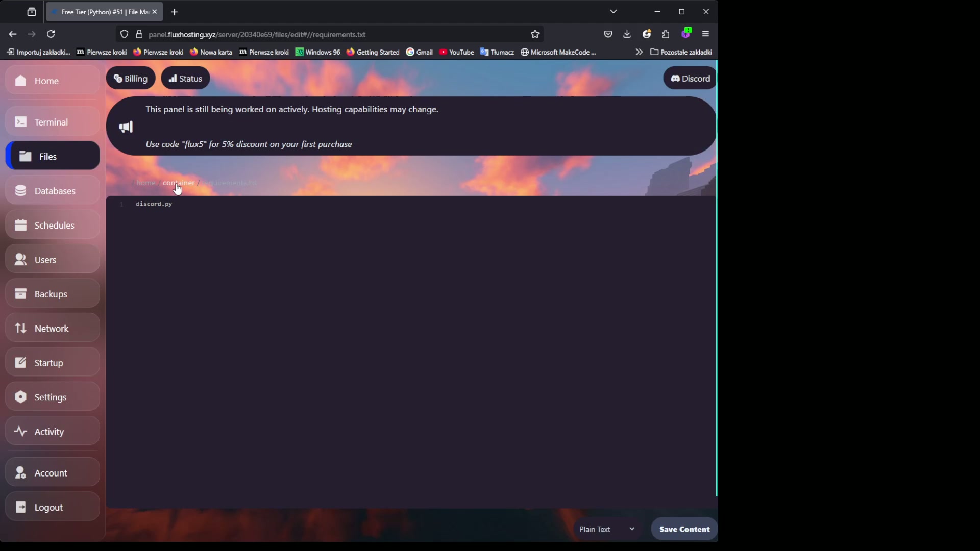Open the Home page in the sidebar
Viewport: 980px width, 551px height.
pos(53,81)
